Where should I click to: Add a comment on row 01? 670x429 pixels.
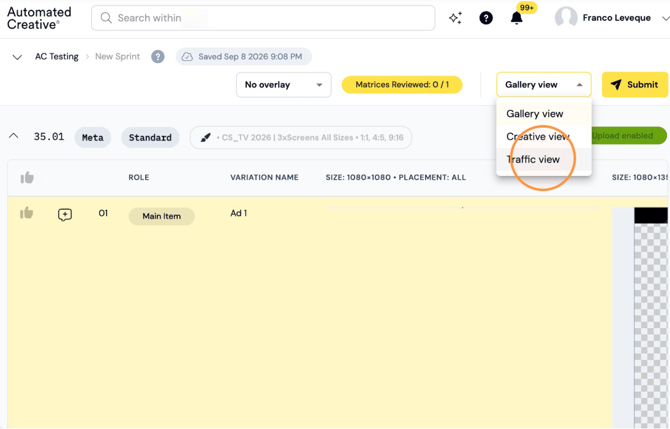[65, 214]
